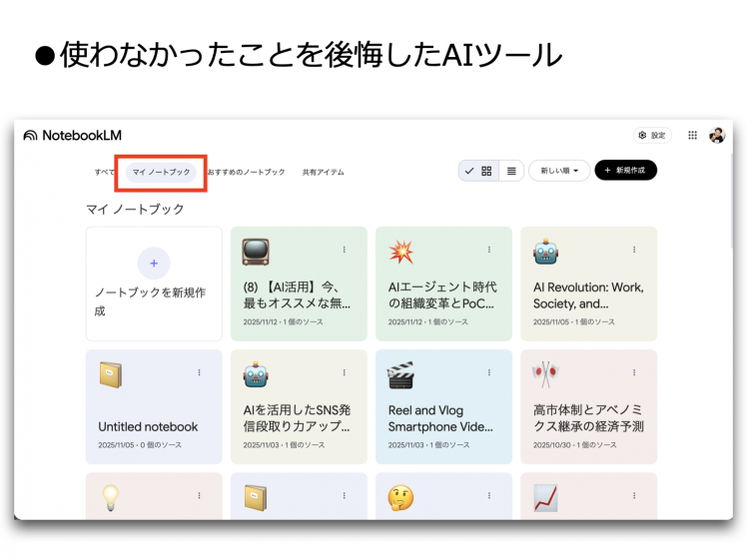Image resolution: width=749 pixels, height=560 pixels.
Task: Click the NotebookLM logo icon
Action: click(x=31, y=136)
